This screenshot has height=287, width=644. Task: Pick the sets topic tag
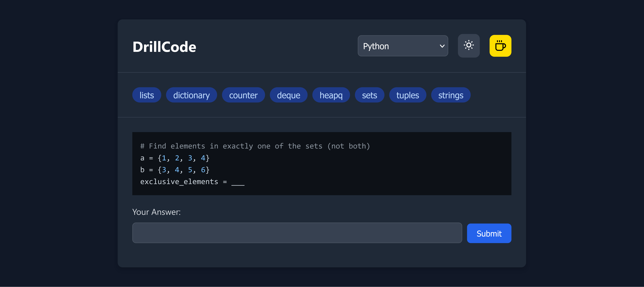370,95
